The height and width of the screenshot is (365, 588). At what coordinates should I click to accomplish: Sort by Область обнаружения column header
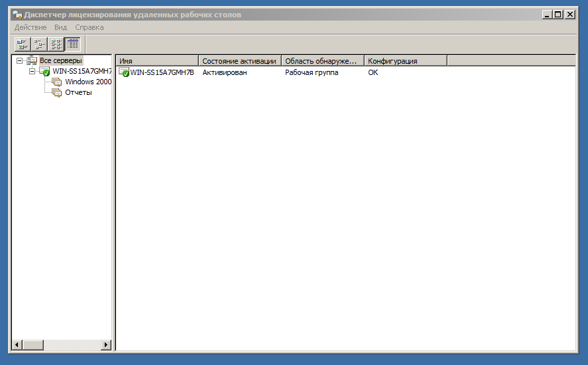click(x=323, y=61)
